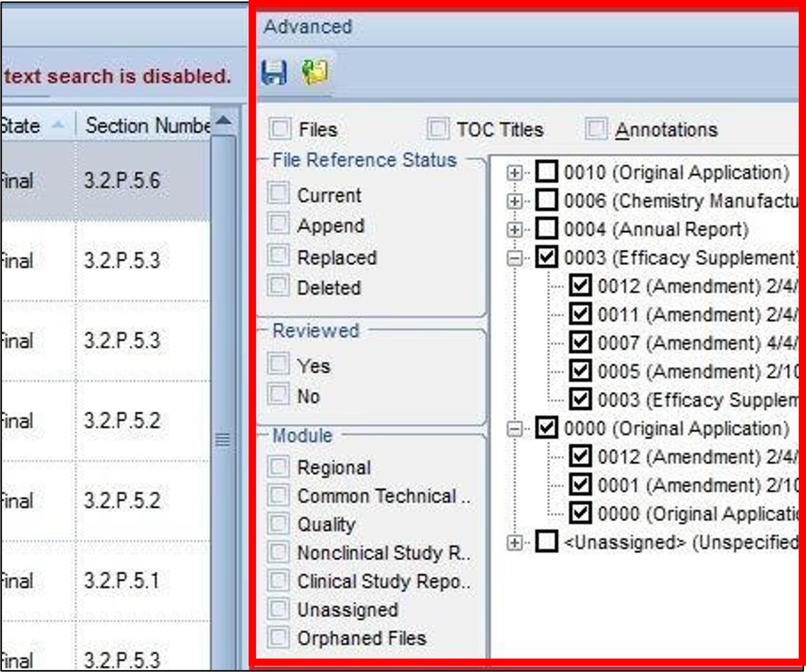This screenshot has height=672, width=806.
Task: Expand the <Unassigned> (Unspecified node
Action: (x=515, y=543)
